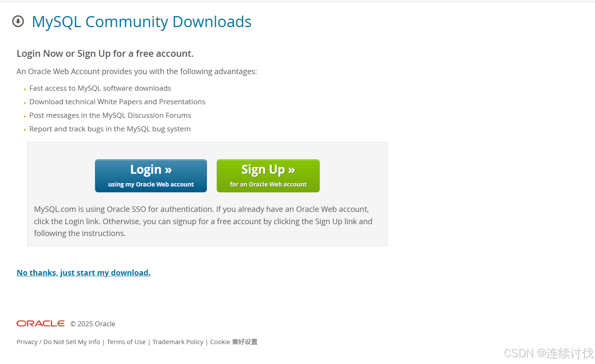This screenshot has height=364, width=595.
Task: Click 'Download technical White Papers and Presentations' bullet
Action: click(x=117, y=102)
